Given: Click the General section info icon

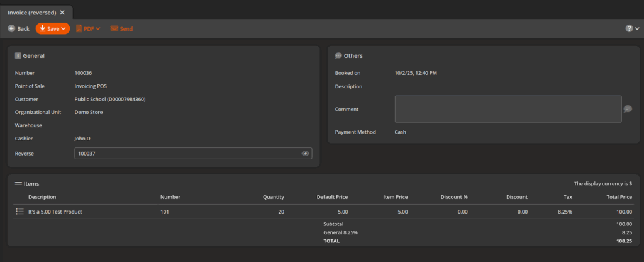Looking at the screenshot, I should (x=18, y=56).
